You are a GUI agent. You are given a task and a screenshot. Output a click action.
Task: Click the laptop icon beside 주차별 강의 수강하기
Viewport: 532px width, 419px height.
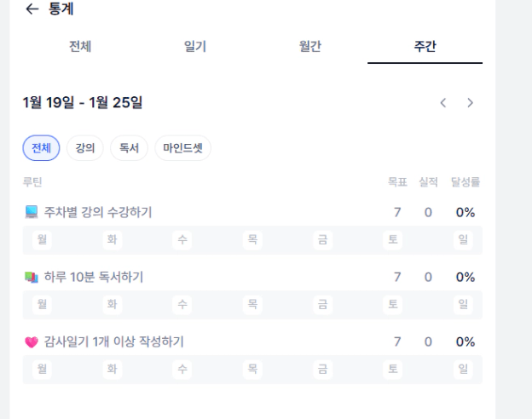32,212
